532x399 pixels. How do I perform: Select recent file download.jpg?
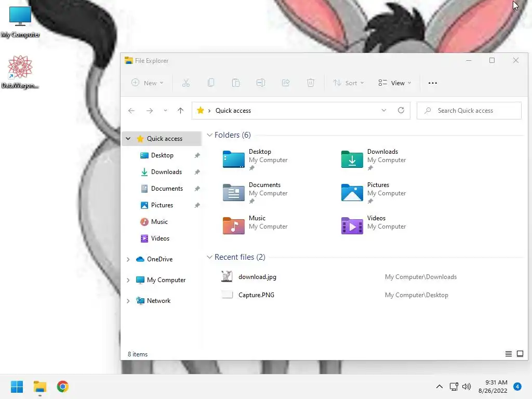point(257,277)
